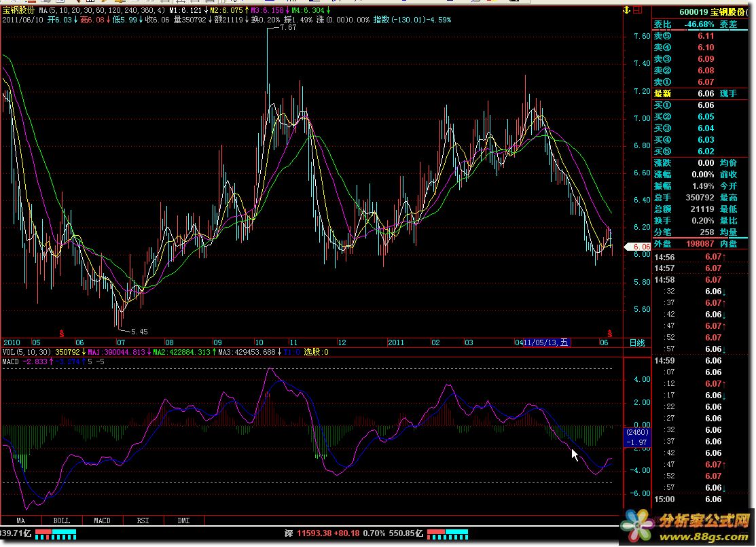
Task: Click the 6.06 current price tag on the price axis
Action: 638,247
